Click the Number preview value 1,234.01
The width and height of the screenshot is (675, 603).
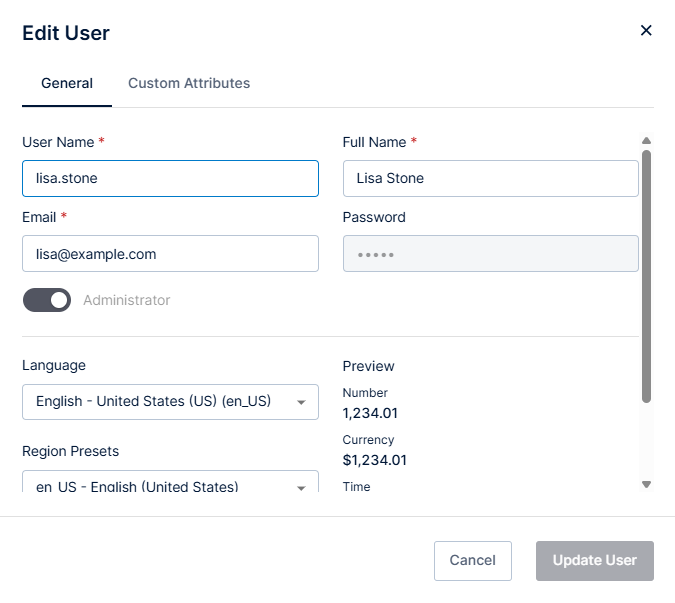point(370,412)
